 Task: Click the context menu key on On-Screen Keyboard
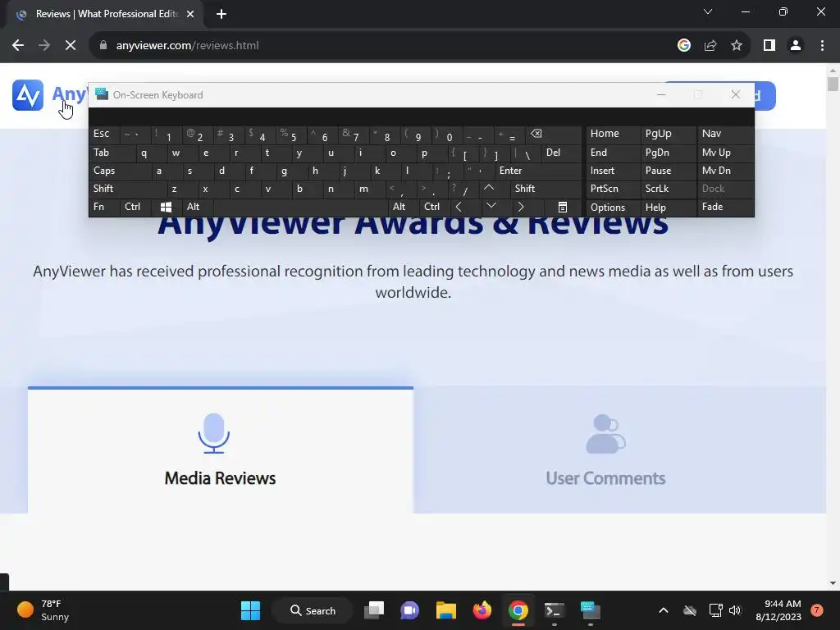tap(563, 208)
